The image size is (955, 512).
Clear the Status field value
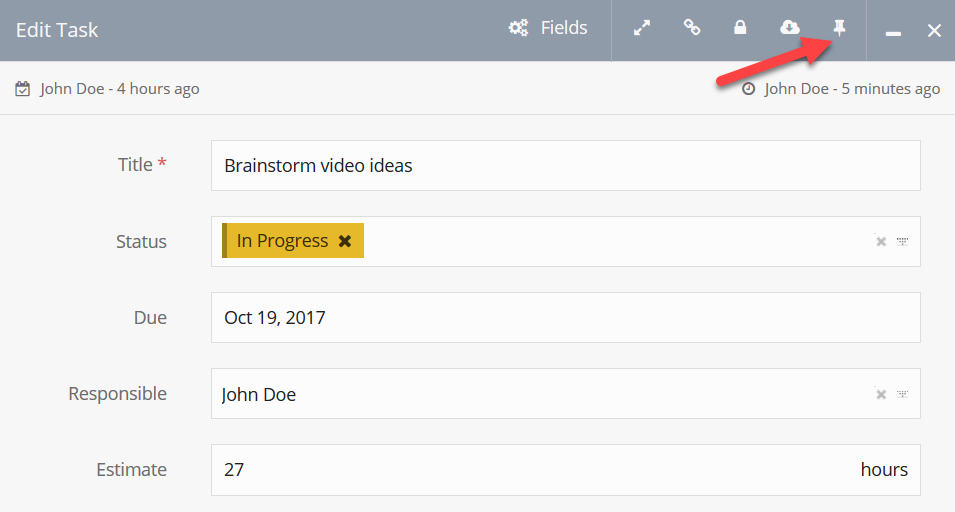pos(881,242)
